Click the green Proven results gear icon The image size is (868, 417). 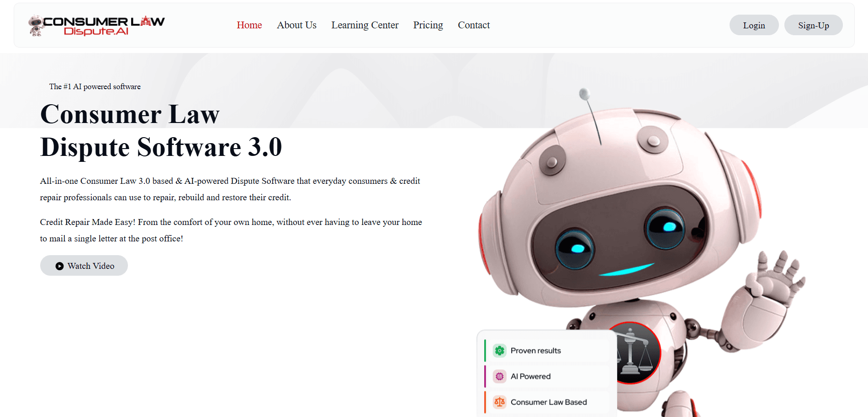click(x=499, y=351)
